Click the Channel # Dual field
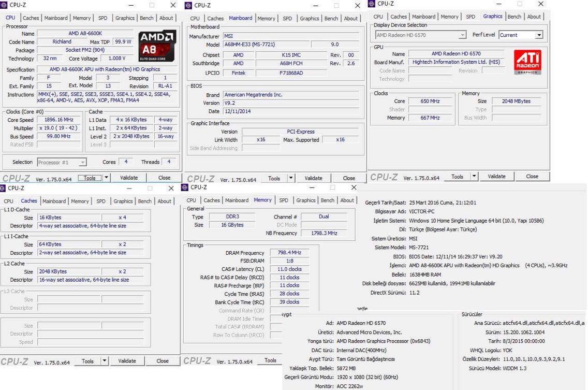The height and width of the screenshot is (390, 588). 324,216
